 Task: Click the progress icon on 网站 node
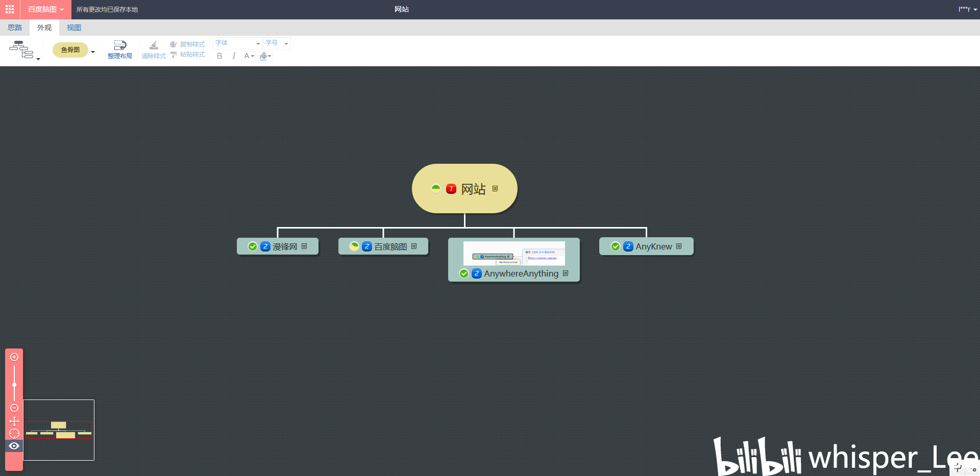pos(436,189)
